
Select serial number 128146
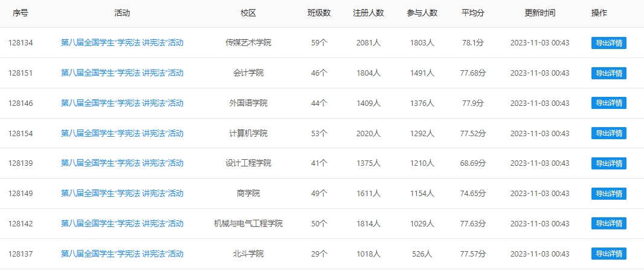click(20, 103)
